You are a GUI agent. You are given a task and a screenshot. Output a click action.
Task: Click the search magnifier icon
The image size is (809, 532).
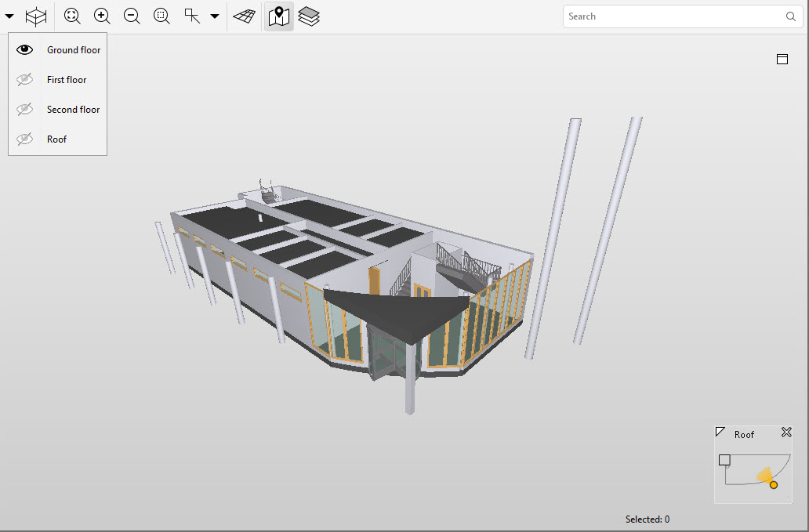click(790, 16)
